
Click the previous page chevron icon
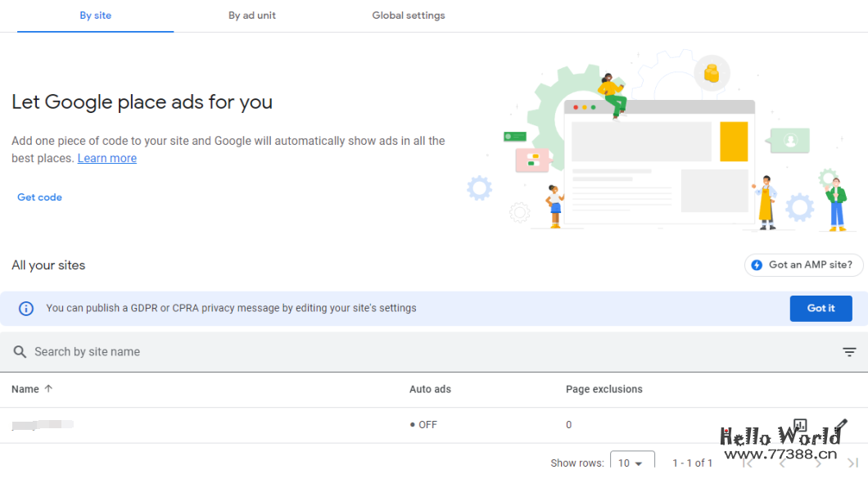pyautogui.click(x=784, y=463)
